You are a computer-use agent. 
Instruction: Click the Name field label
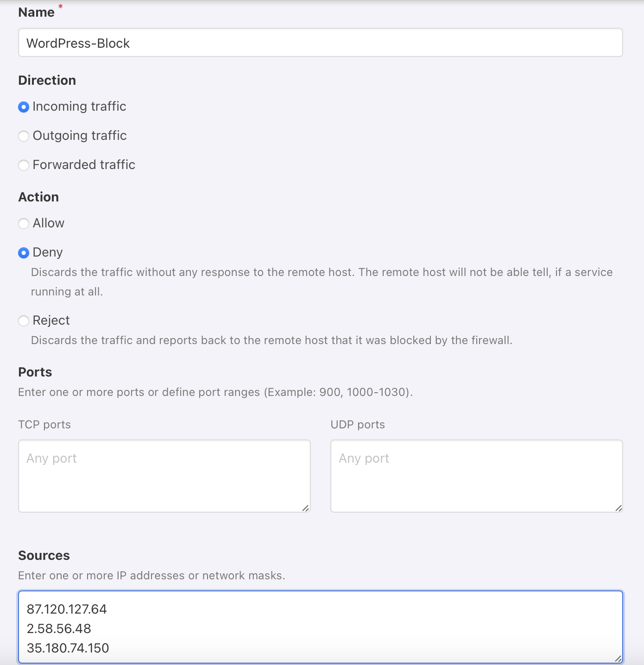36,13
